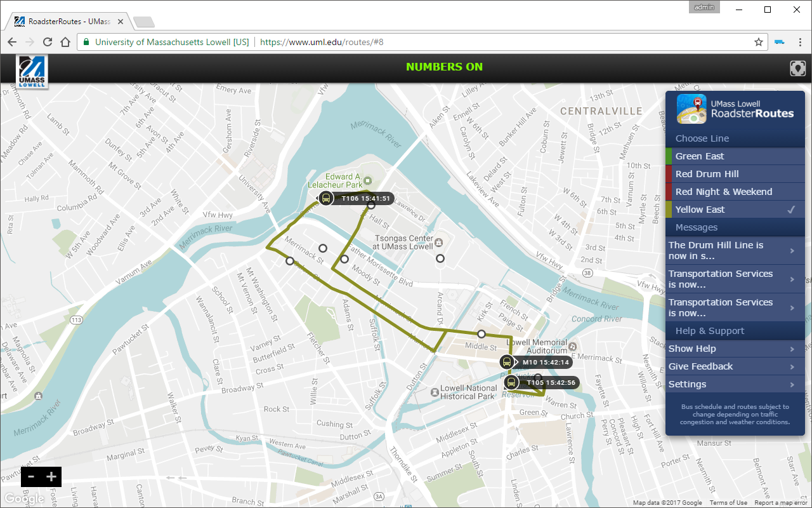
Task: Close the RoadsterRoutes browser tab
Action: [121, 22]
